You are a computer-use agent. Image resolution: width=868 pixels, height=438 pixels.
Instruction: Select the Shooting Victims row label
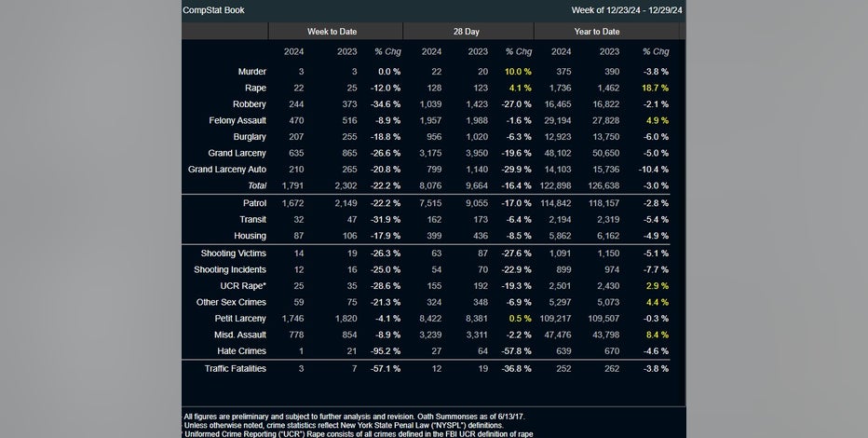[233, 253]
